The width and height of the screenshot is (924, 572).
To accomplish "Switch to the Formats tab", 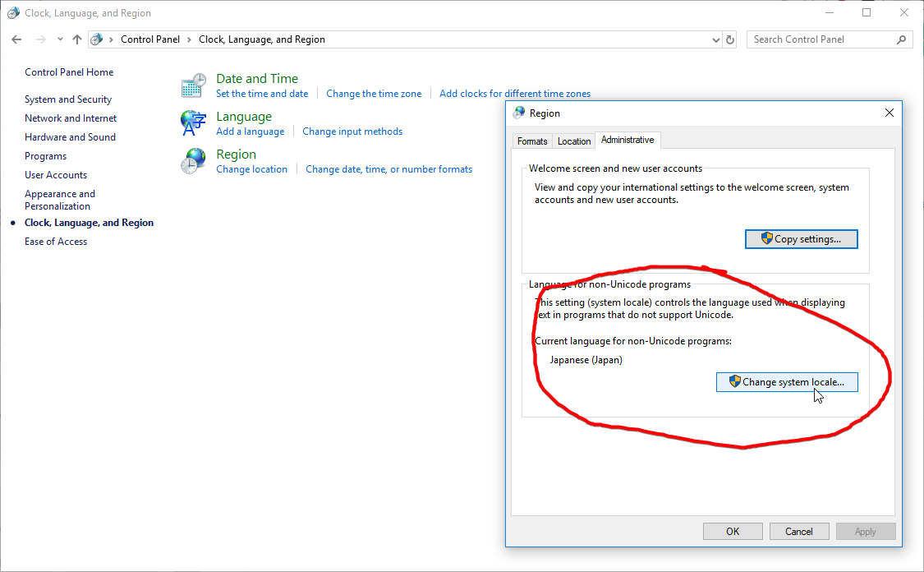I will [x=531, y=141].
